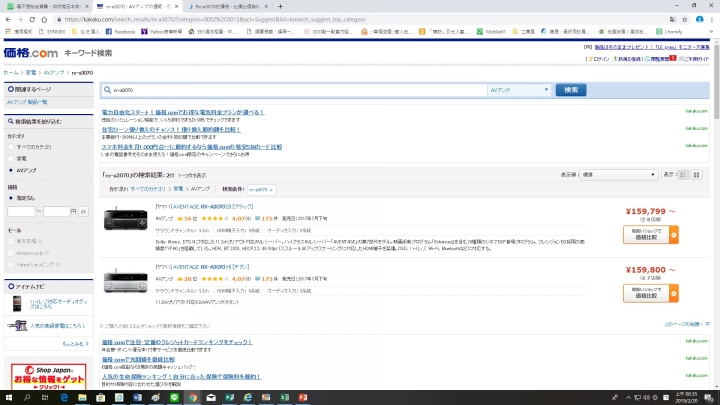This screenshot has height=405, width=720.
Task: Open the Mobile01 bookmark
Action: pyautogui.click(x=491, y=32)
